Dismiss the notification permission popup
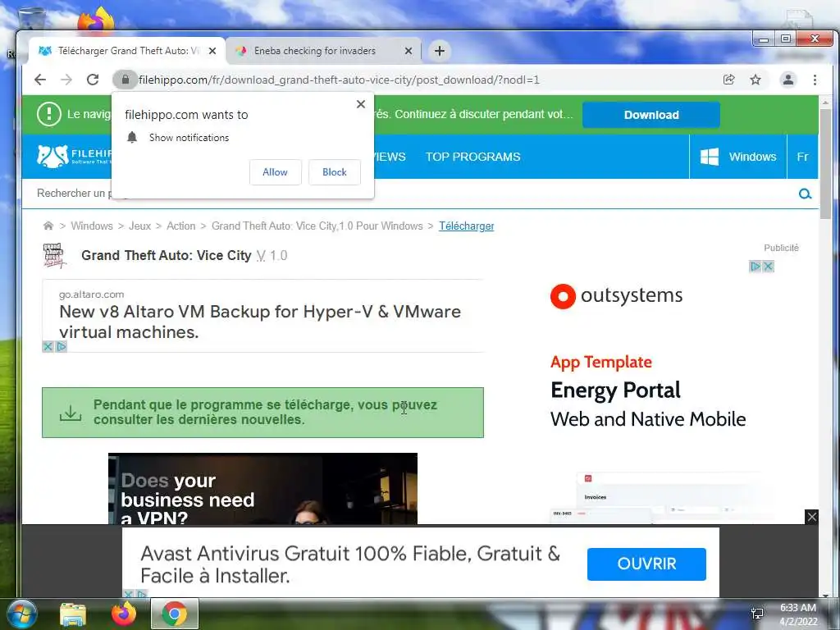The width and height of the screenshot is (840, 630). (361, 104)
